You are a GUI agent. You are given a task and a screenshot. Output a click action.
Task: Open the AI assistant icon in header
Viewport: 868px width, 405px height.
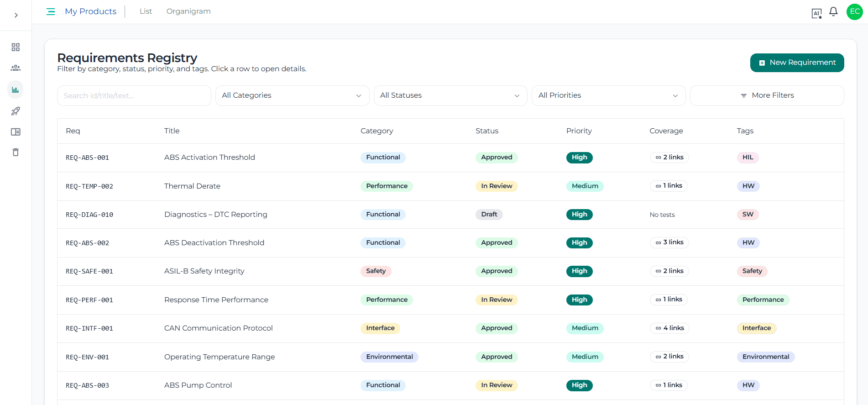click(816, 13)
